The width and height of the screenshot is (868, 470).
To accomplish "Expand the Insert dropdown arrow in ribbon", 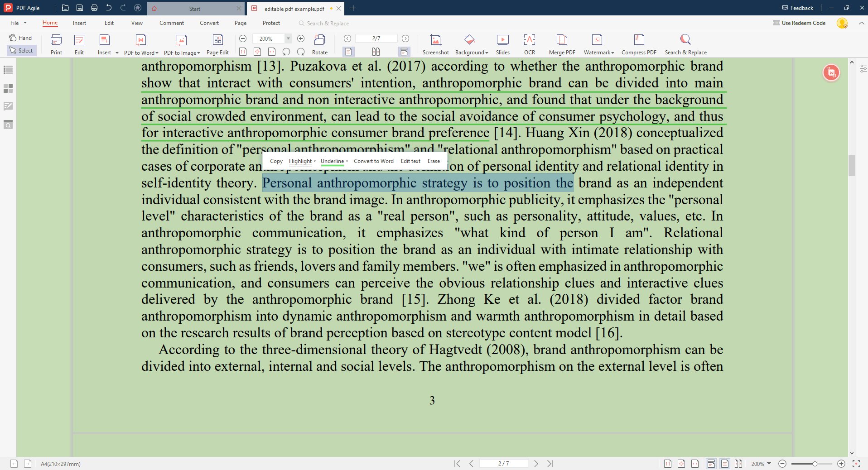I will [x=117, y=53].
